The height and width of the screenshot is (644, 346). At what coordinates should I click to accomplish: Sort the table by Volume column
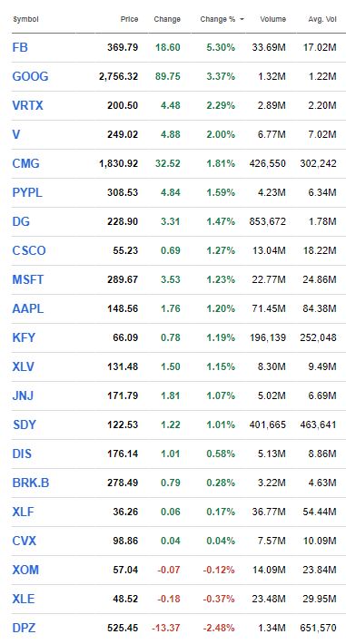pyautogui.click(x=272, y=19)
